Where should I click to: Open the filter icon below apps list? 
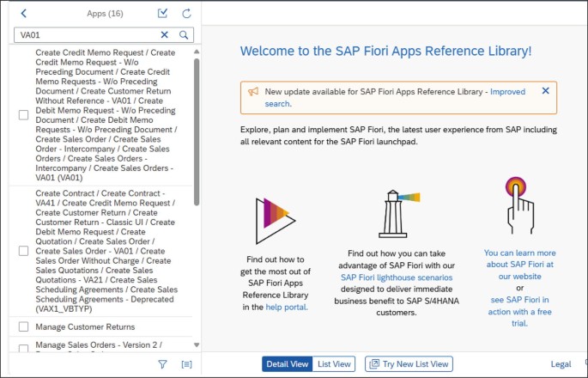tap(163, 364)
